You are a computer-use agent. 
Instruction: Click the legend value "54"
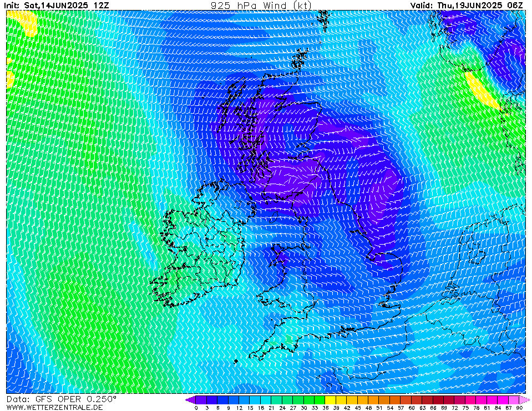(x=390, y=408)
